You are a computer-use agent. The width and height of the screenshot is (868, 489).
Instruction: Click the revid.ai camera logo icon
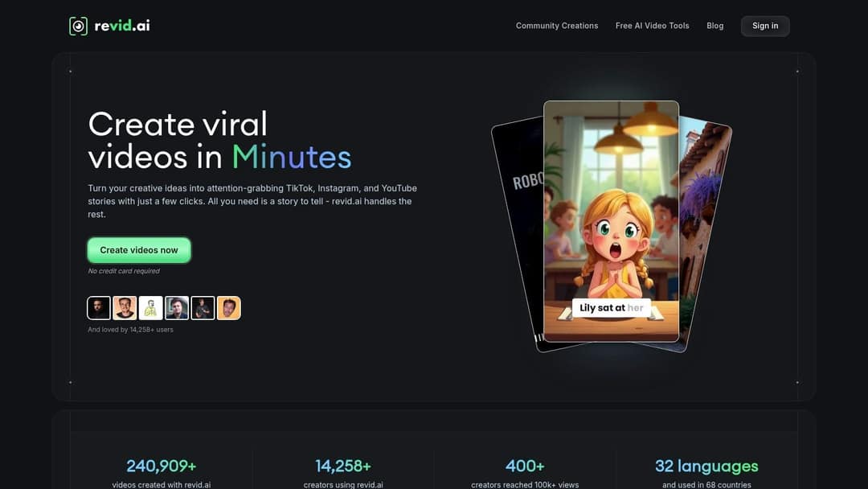point(78,26)
